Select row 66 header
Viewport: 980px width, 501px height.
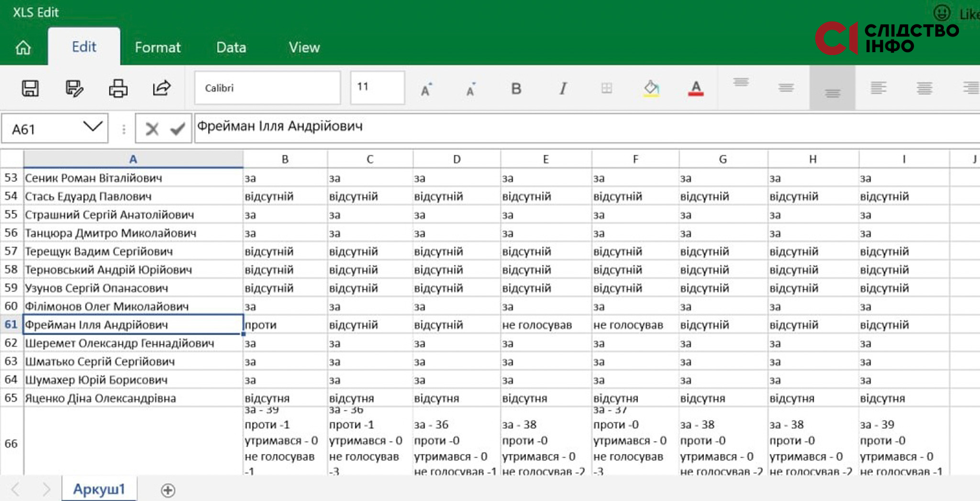(x=11, y=444)
